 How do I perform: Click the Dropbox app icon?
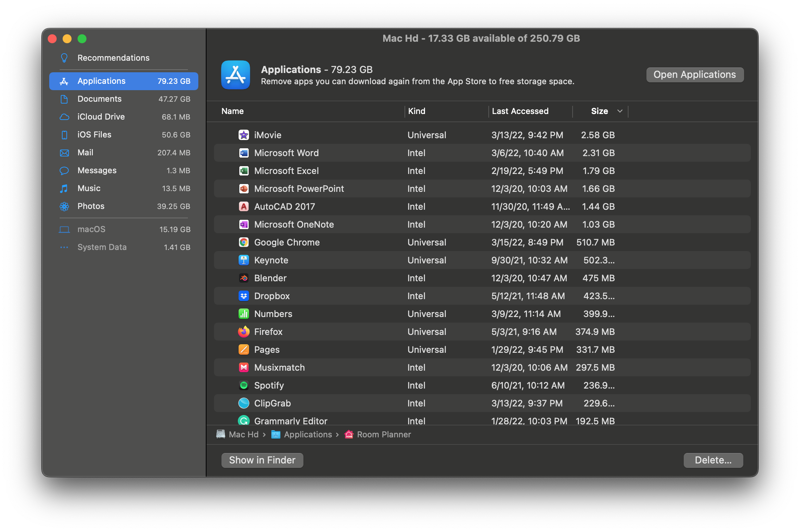[243, 296]
